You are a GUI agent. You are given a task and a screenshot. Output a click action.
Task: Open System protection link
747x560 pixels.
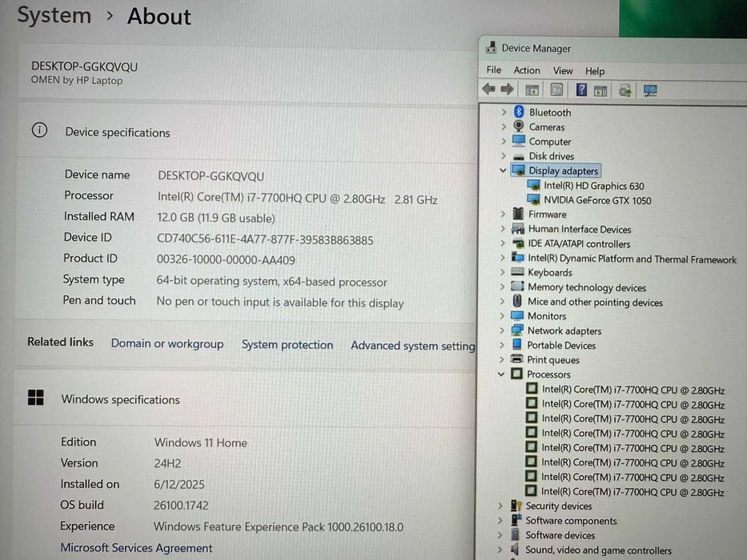pos(287,345)
